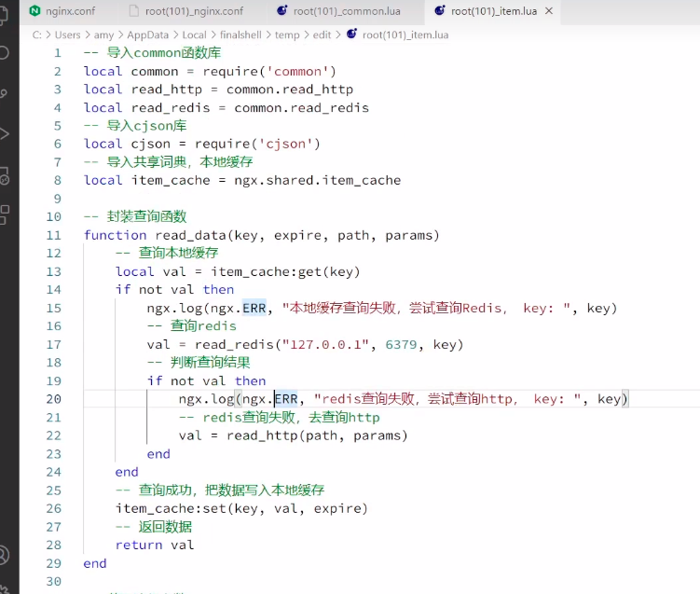700x594 pixels.
Task: Open the 'temp' breadcrumb segment
Action: coord(287,35)
